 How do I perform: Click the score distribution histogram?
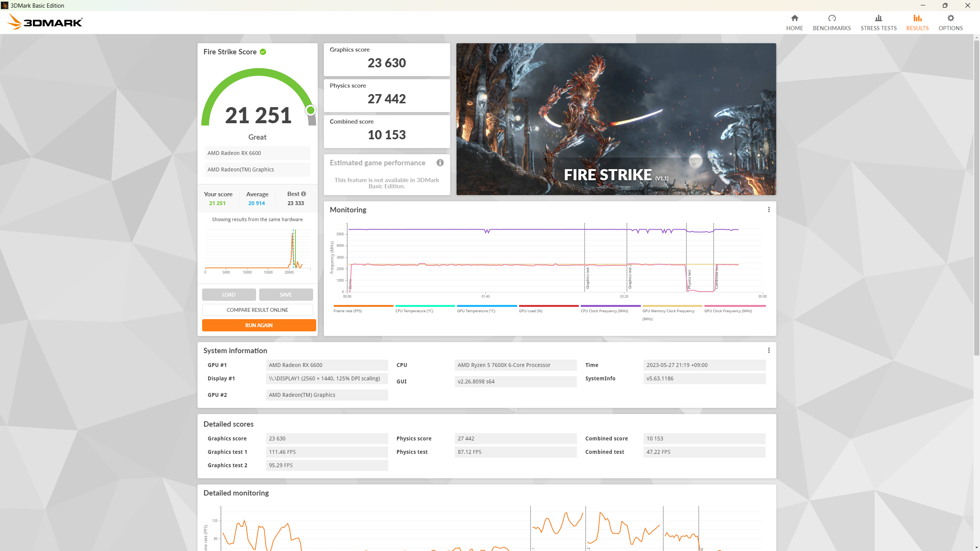tap(257, 251)
